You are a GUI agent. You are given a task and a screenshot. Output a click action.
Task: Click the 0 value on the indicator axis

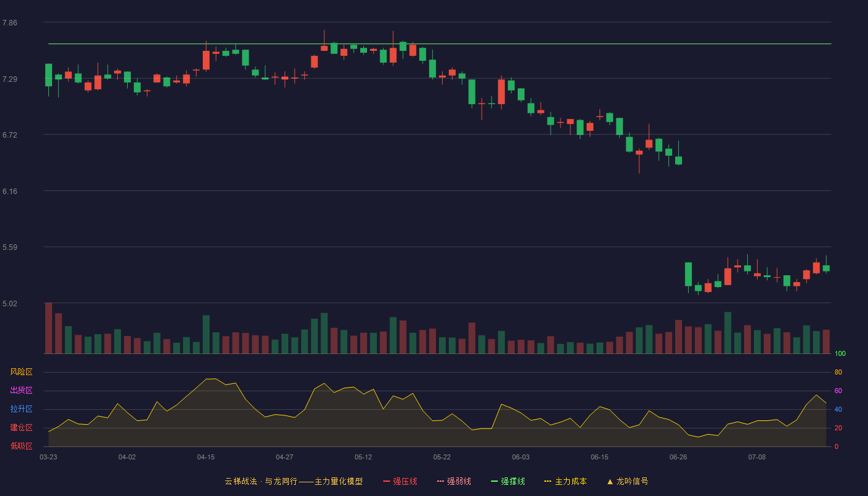pos(836,446)
